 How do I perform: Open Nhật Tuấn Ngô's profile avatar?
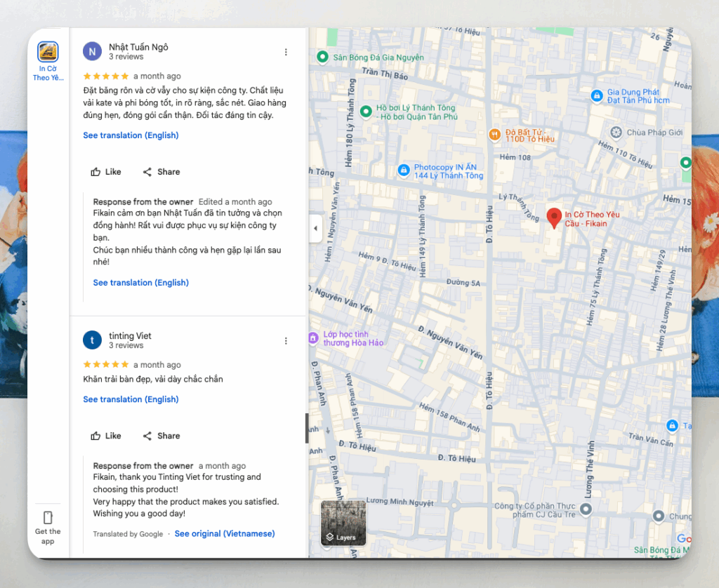(92, 51)
